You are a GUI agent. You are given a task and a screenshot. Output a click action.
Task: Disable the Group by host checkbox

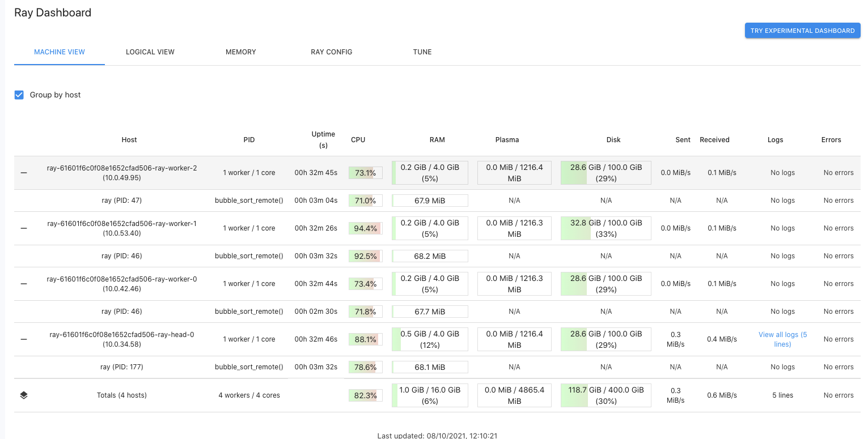(19, 95)
